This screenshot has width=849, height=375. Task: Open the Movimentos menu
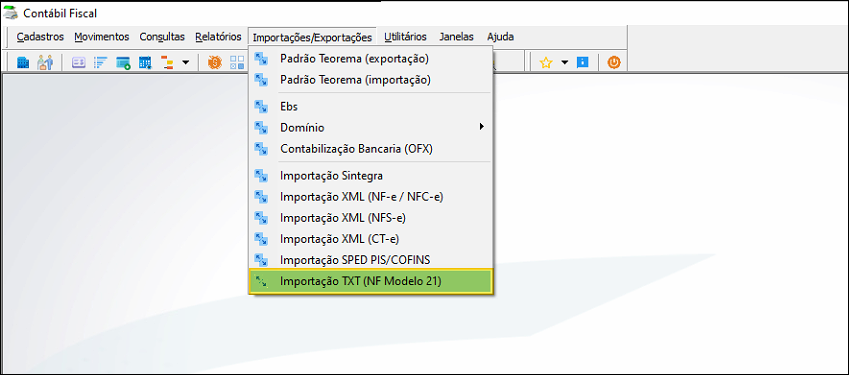coord(102,37)
